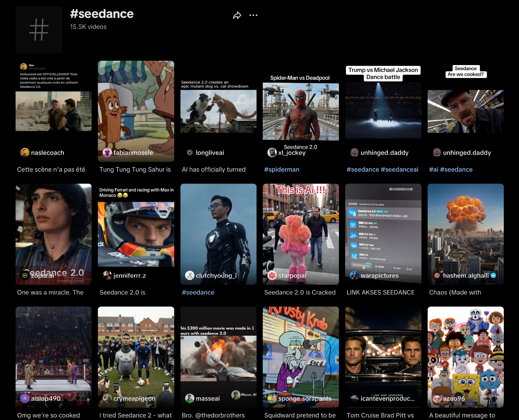Play the pigeon footballer video
This screenshot has width=519, height=420.
(136, 357)
